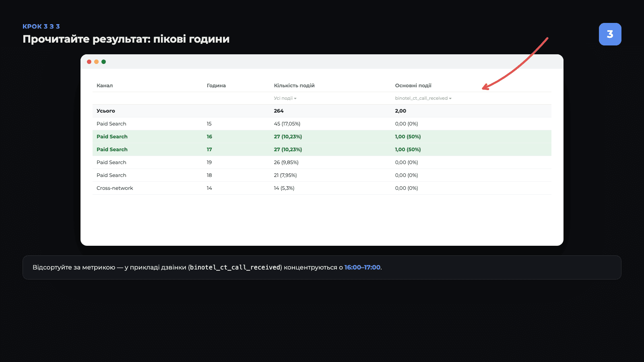Screen dimensions: 644x362
Task: Click the red window dot
Action: tap(89, 62)
